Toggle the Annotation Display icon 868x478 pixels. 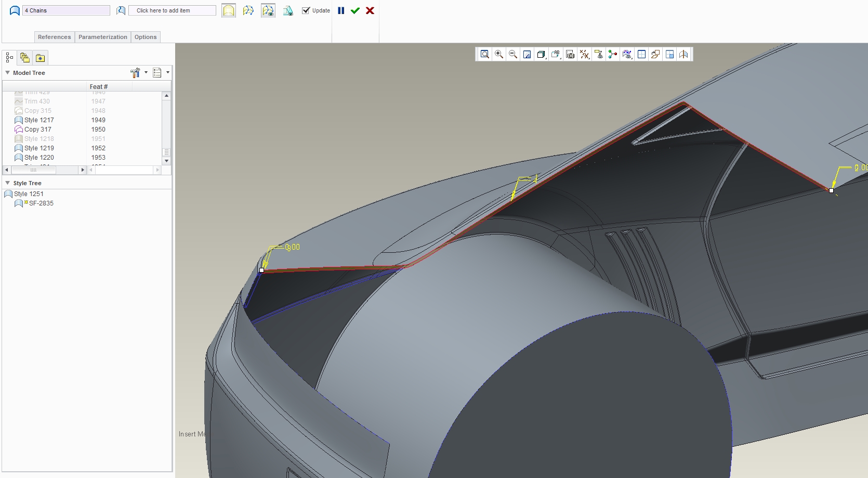[599, 54]
